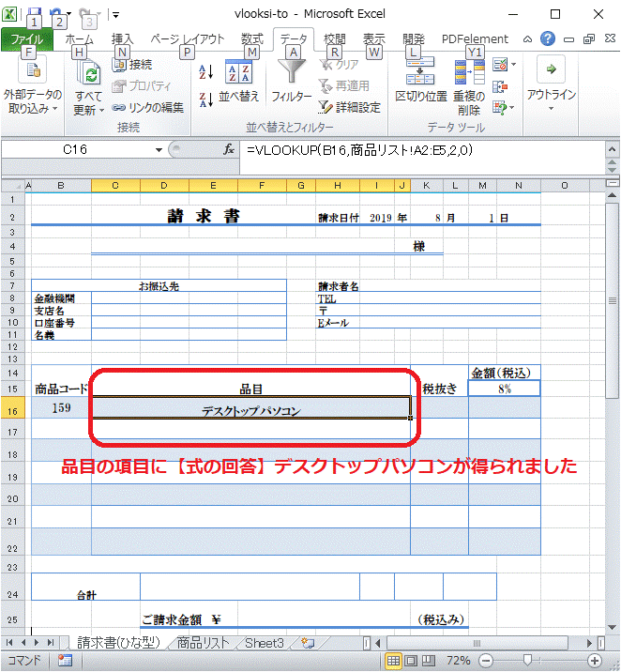Click the insert function fx icon
Image resolution: width=621 pixels, height=672 pixels.
click(x=229, y=150)
